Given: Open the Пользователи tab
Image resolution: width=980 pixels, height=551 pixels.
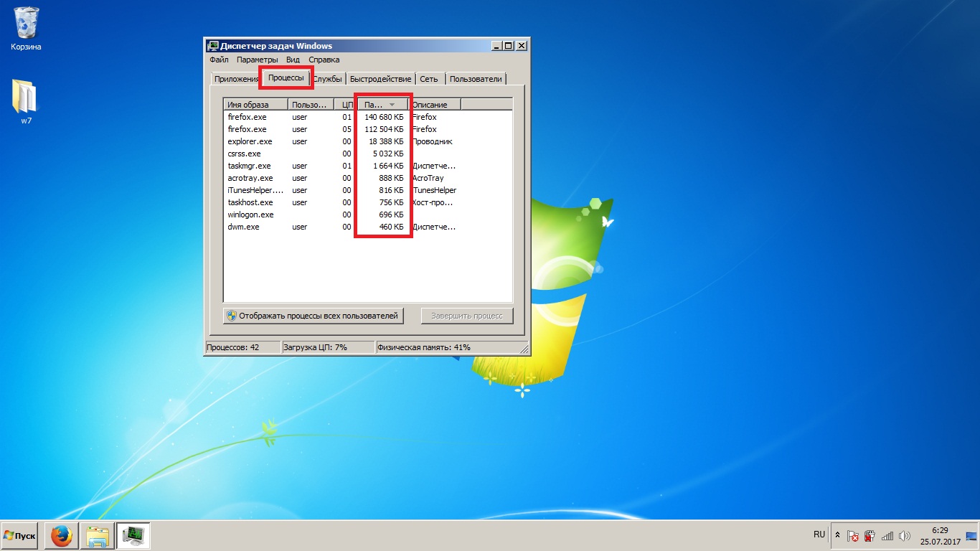Looking at the screenshot, I should 476,79.
